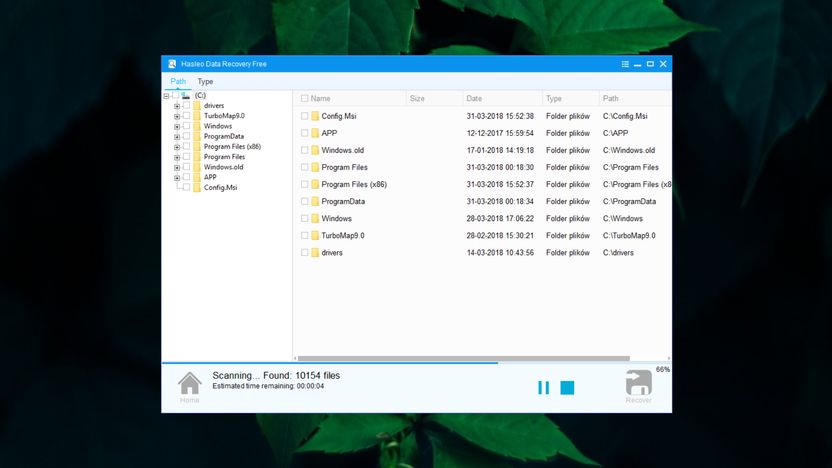Sort by the Name column header
832x468 pixels.
coord(350,99)
